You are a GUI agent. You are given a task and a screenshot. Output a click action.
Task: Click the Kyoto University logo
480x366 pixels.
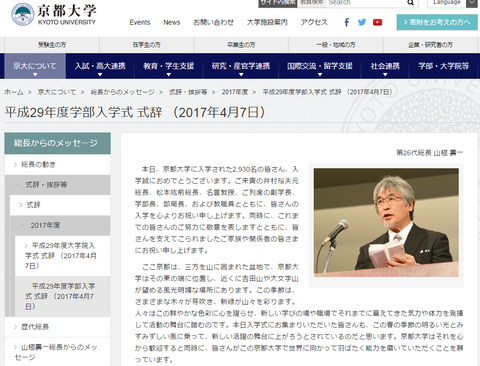click(x=54, y=14)
